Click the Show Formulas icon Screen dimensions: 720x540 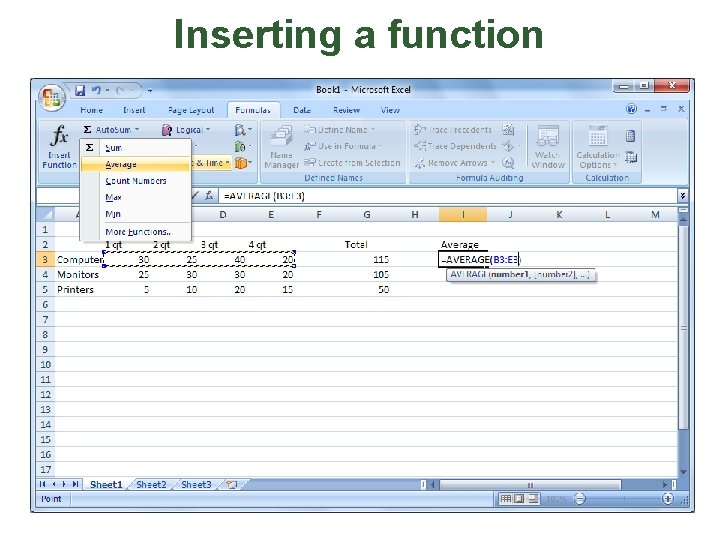[x=508, y=130]
